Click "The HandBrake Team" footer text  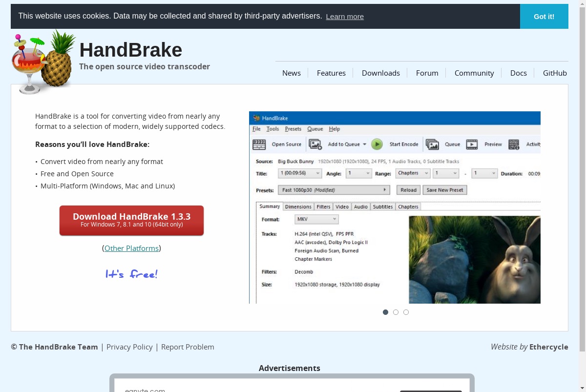[x=59, y=347]
